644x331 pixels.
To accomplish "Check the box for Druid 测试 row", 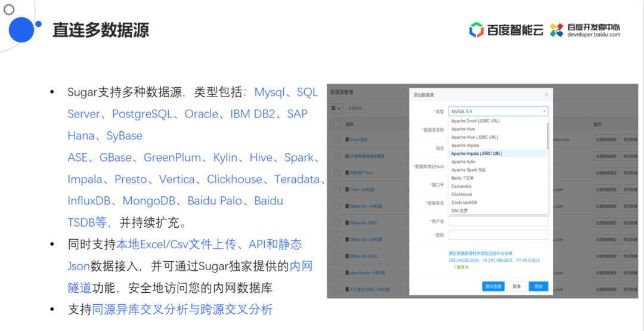I will tap(337, 140).
